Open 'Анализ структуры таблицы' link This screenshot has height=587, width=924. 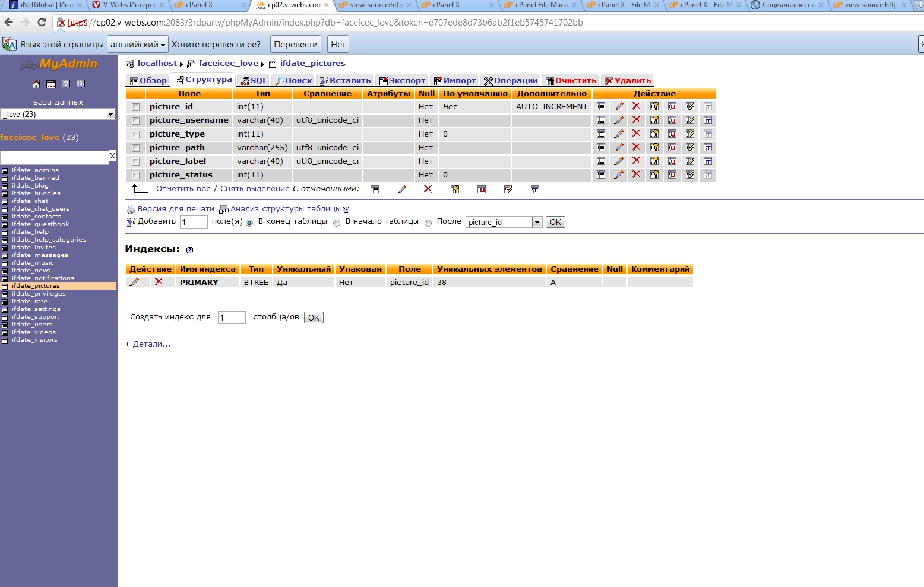[286, 209]
